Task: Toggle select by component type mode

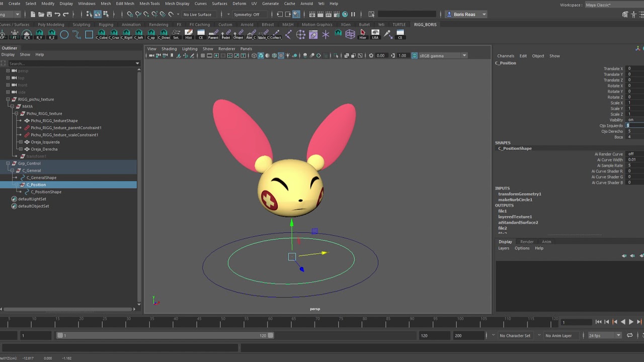Action: (x=106, y=14)
